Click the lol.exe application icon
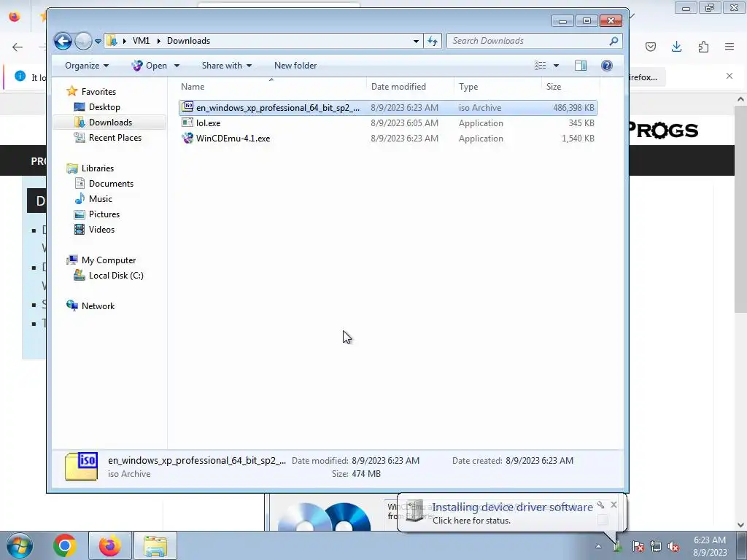The height and width of the screenshot is (560, 747). click(187, 122)
